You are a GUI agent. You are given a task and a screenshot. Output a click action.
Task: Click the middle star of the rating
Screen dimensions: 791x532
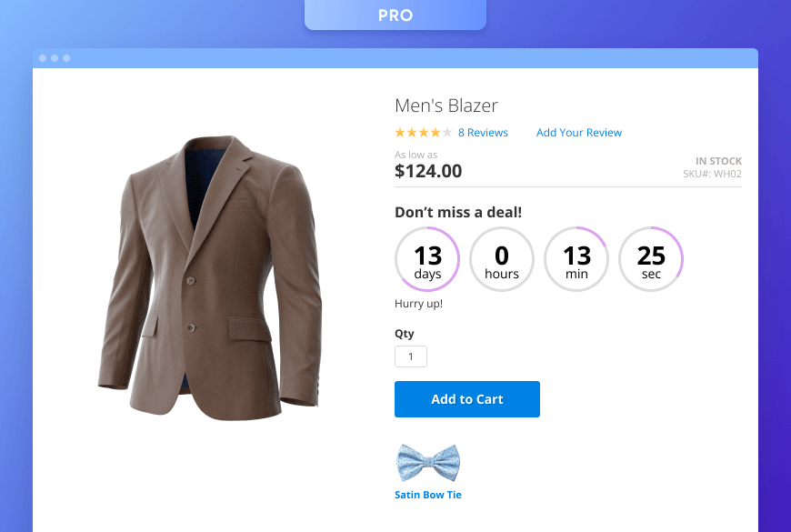[x=424, y=132]
